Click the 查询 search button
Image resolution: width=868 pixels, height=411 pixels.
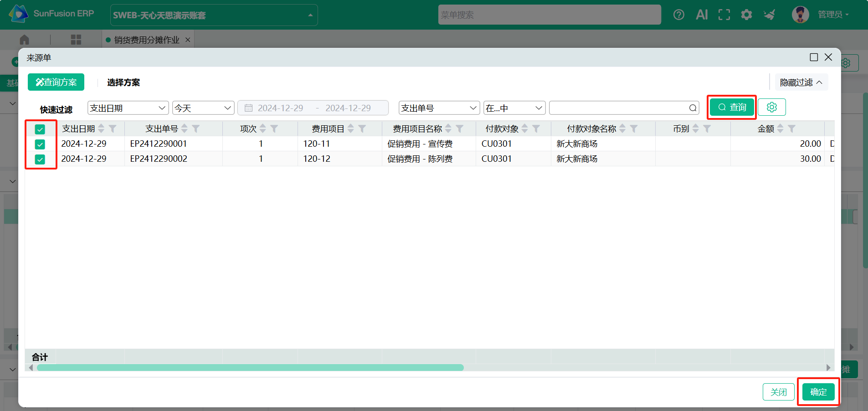click(732, 107)
